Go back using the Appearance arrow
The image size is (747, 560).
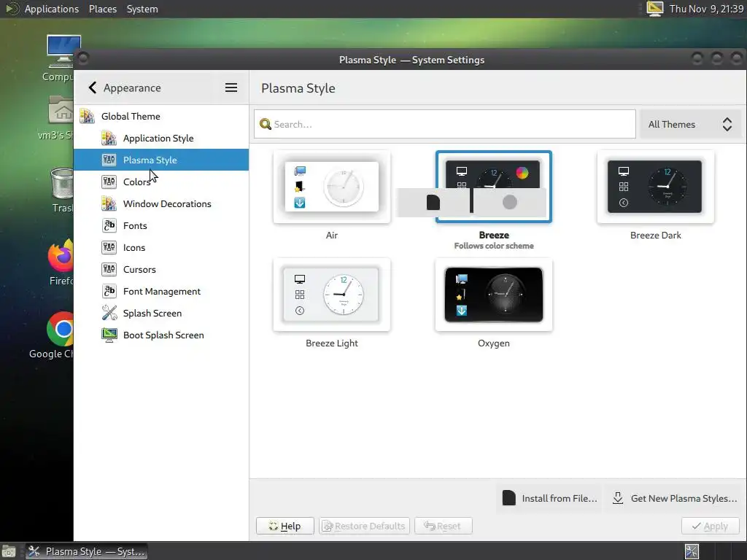coord(93,87)
